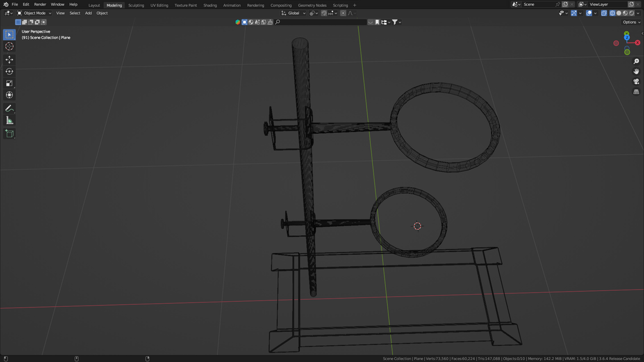Set selection mode to new selection

18,22
